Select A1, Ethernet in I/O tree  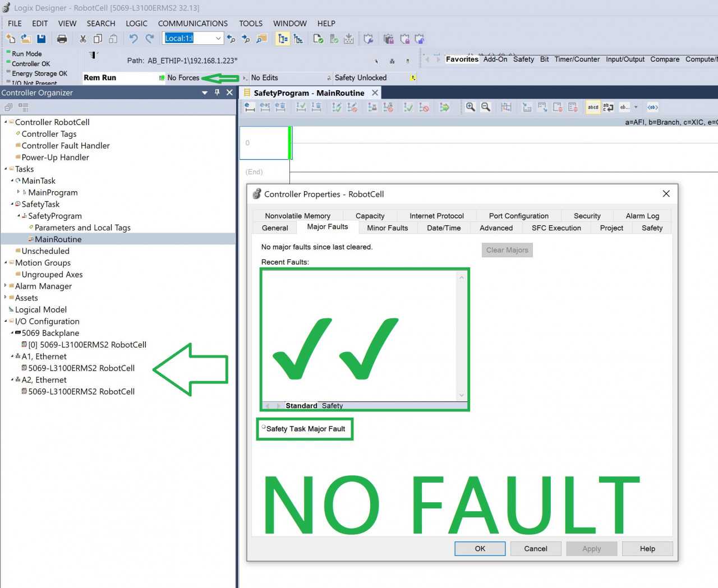coord(44,356)
